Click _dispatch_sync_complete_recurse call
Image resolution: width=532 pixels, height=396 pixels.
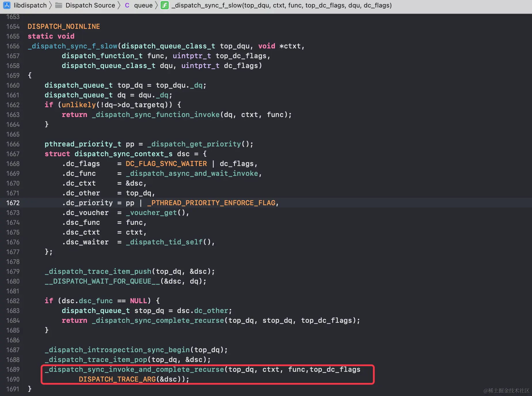coord(158,320)
